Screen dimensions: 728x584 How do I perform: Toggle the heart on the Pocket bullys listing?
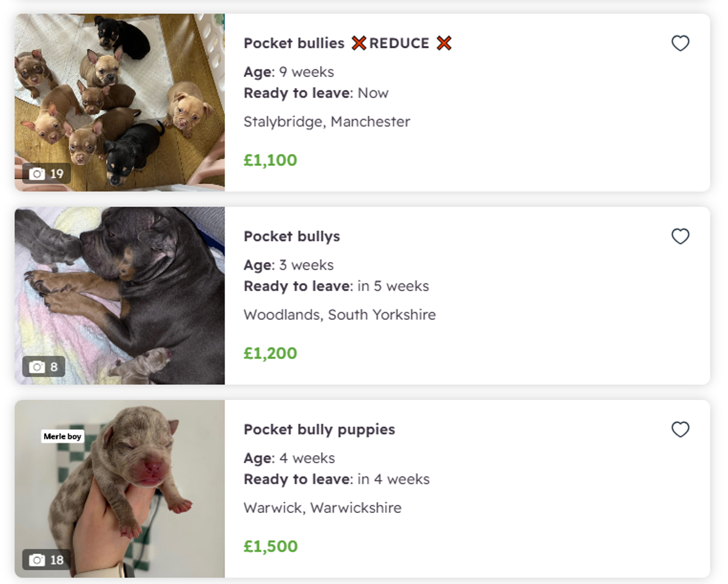tap(680, 236)
